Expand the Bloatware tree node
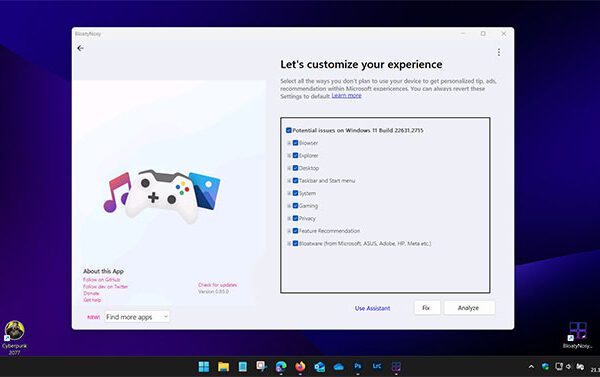600x377 pixels. coord(289,243)
